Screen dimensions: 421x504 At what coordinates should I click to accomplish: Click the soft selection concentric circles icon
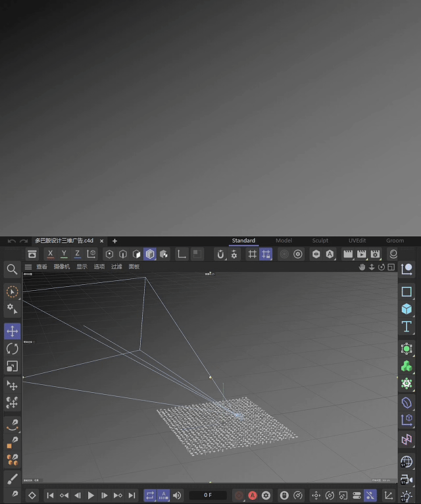click(x=284, y=254)
